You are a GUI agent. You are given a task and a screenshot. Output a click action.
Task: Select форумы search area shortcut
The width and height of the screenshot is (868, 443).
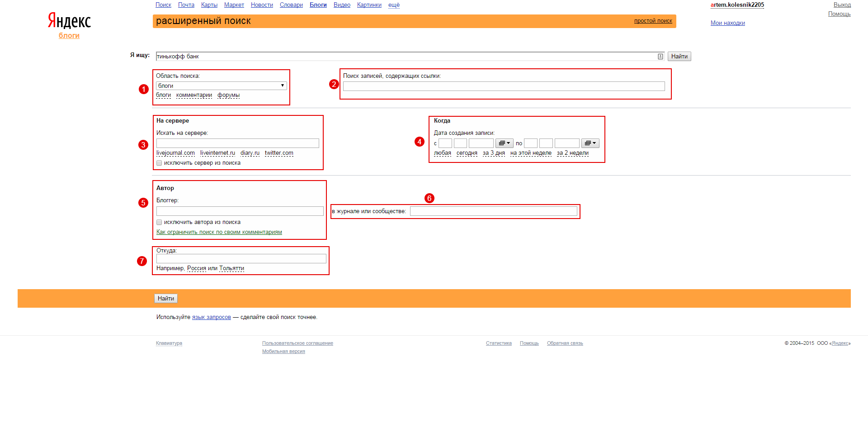[x=228, y=95]
